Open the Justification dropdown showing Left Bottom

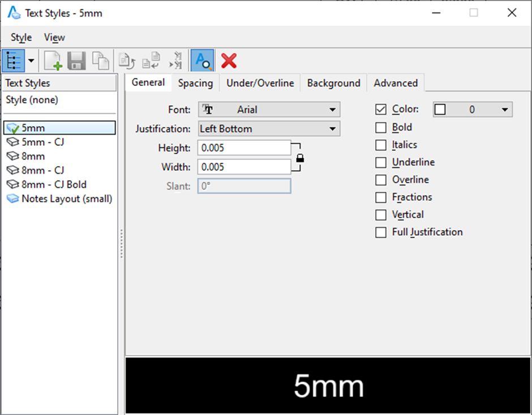coord(269,129)
